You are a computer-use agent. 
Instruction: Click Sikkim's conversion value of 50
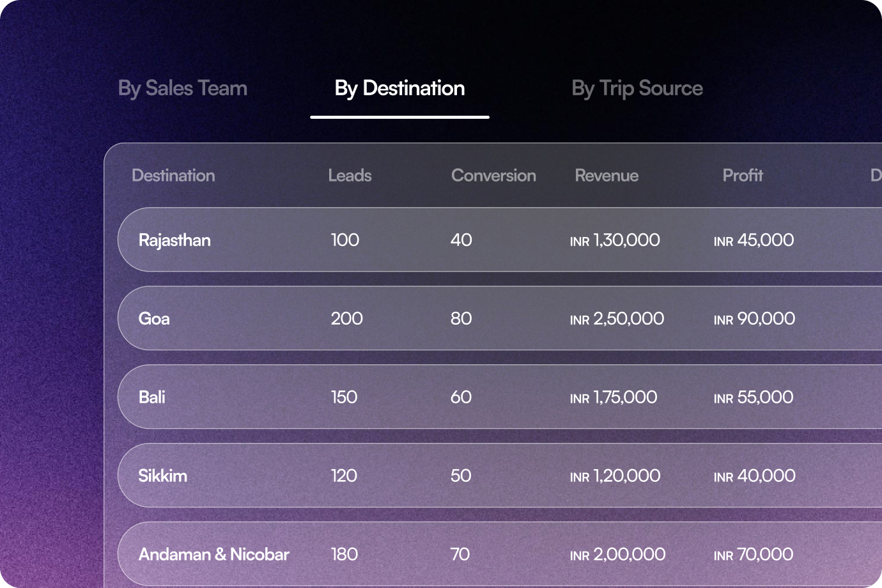coord(461,476)
